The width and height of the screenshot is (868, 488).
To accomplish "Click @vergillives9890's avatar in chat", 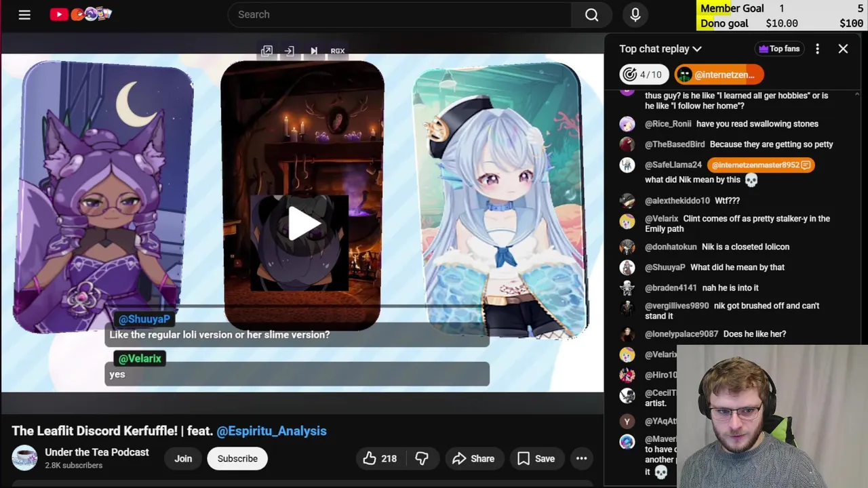I will click(627, 308).
